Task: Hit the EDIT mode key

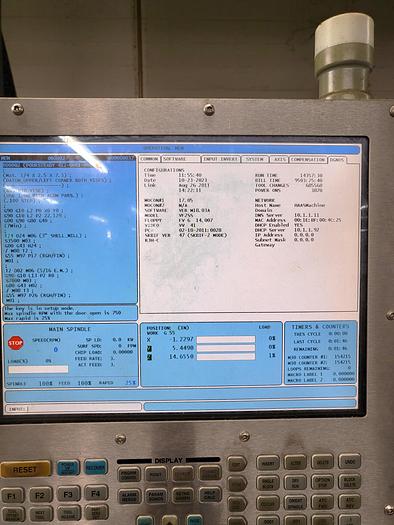Action: point(237,463)
